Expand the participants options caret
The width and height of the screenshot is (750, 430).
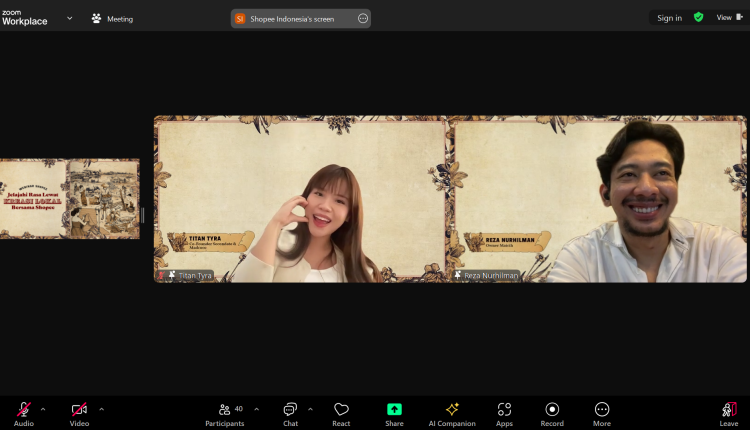257,409
